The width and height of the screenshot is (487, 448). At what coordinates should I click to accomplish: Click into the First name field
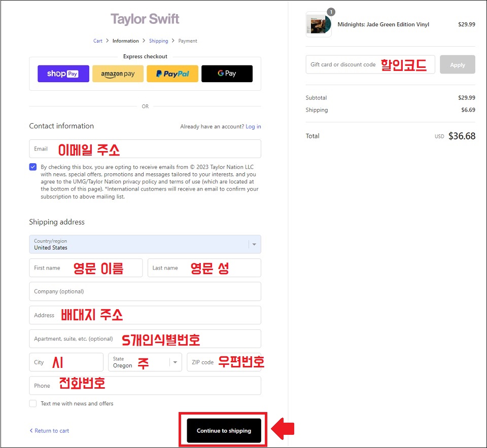tap(86, 268)
